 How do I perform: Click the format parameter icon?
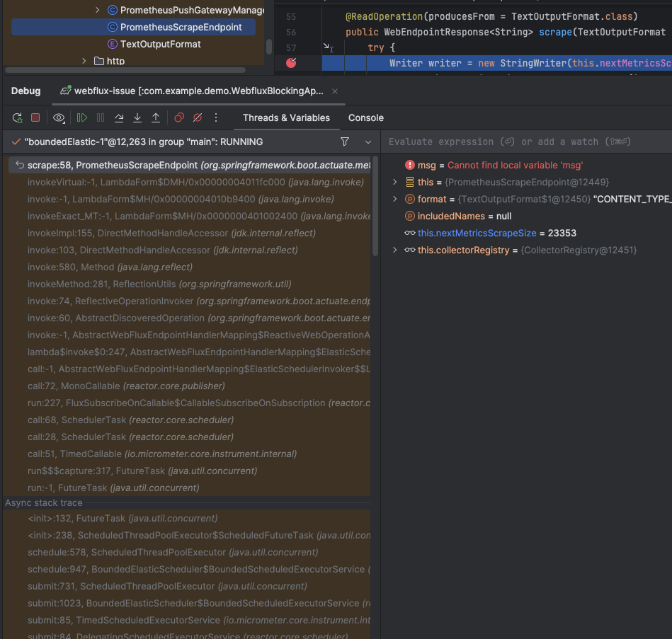tap(410, 199)
